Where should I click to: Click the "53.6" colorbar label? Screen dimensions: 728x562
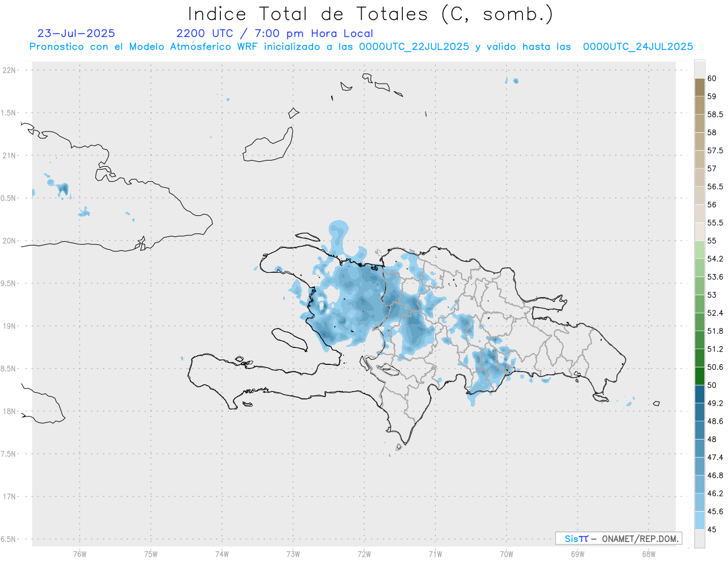(715, 277)
